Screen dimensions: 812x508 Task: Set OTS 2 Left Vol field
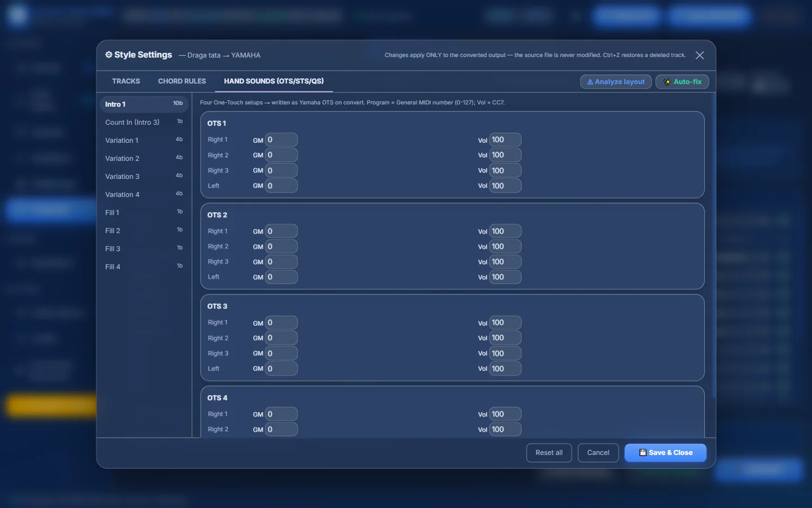point(505,277)
